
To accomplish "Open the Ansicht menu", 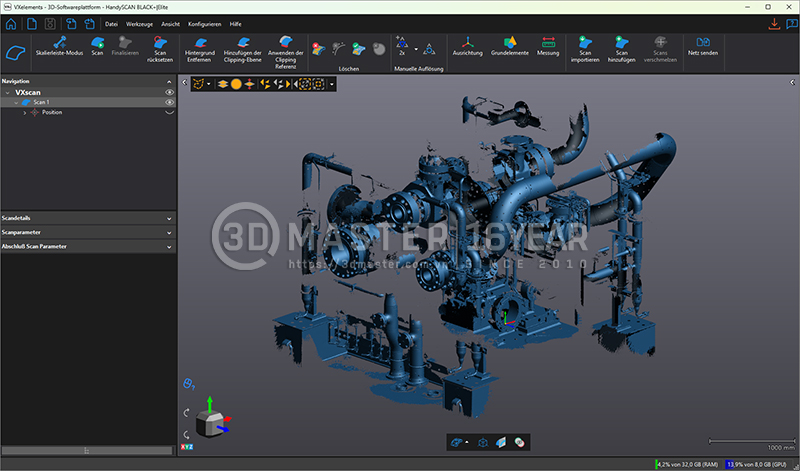I will [x=170, y=24].
